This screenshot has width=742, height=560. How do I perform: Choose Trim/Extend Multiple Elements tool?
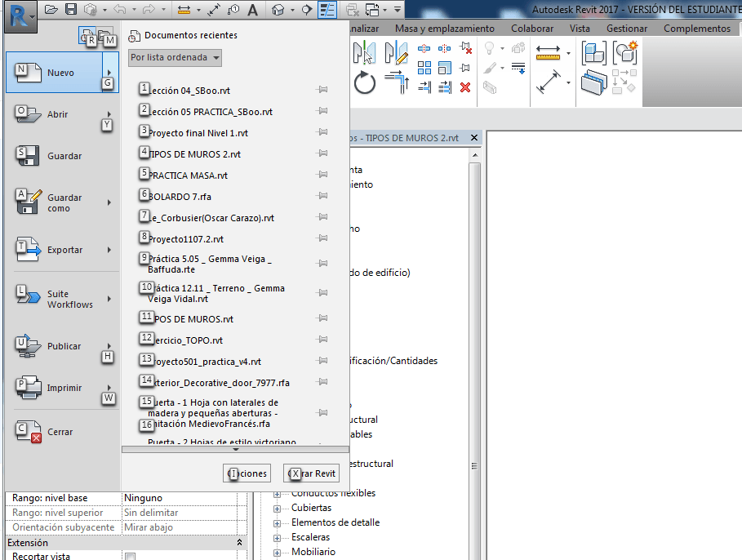(x=445, y=87)
